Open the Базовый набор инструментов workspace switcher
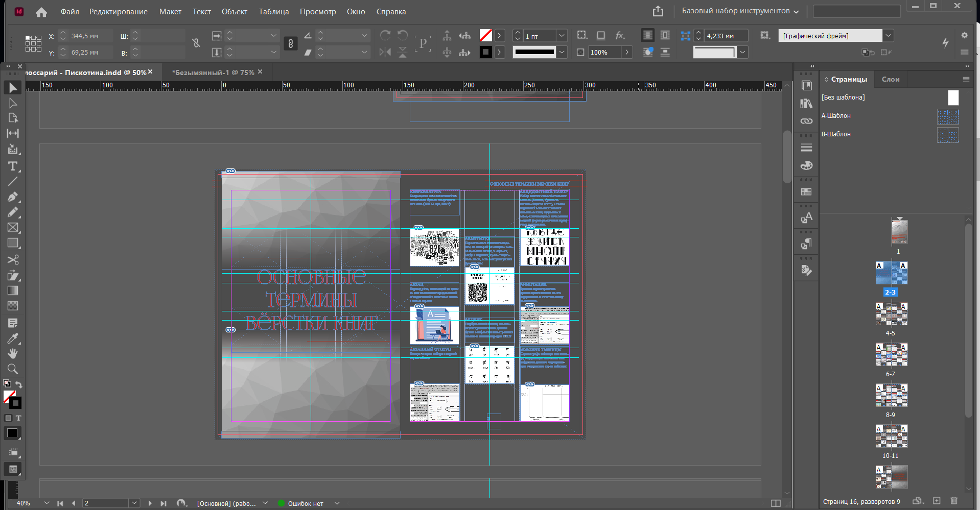980x510 pixels. [x=740, y=11]
